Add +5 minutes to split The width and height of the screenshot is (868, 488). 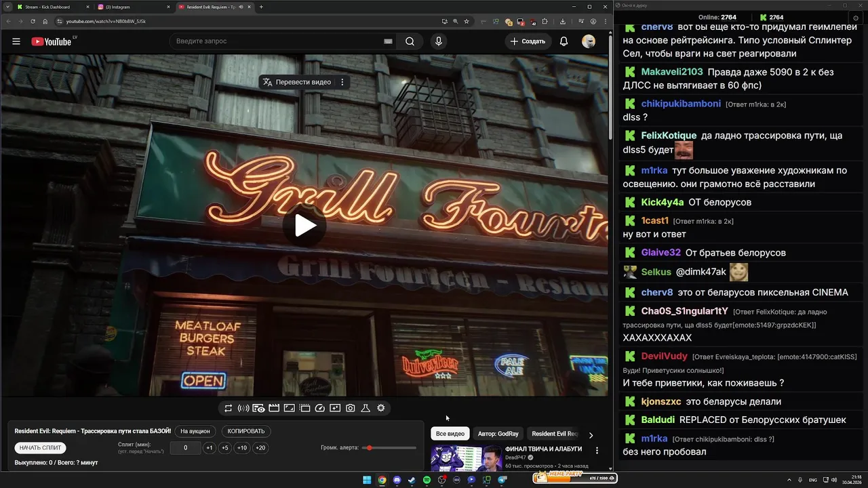click(x=225, y=448)
